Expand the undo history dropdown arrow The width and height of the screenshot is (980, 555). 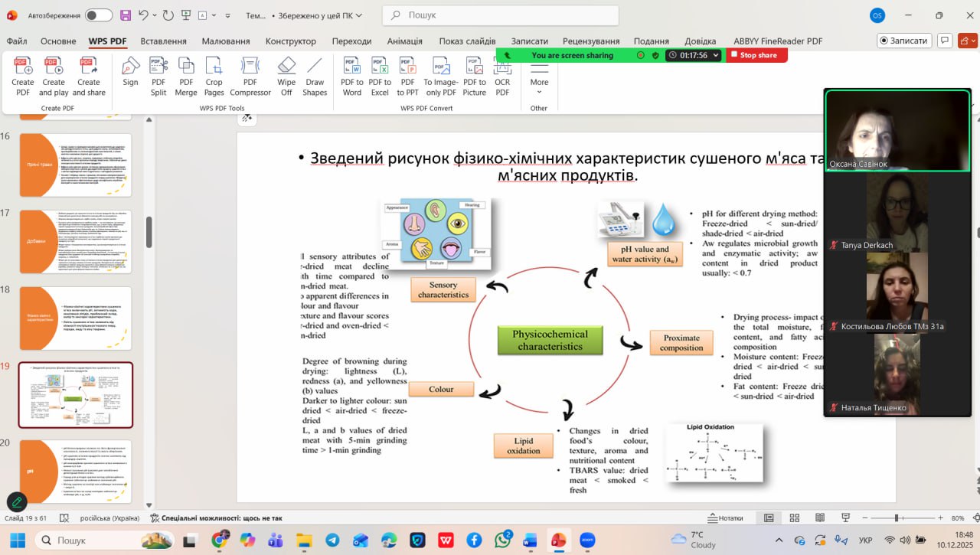coord(155,15)
